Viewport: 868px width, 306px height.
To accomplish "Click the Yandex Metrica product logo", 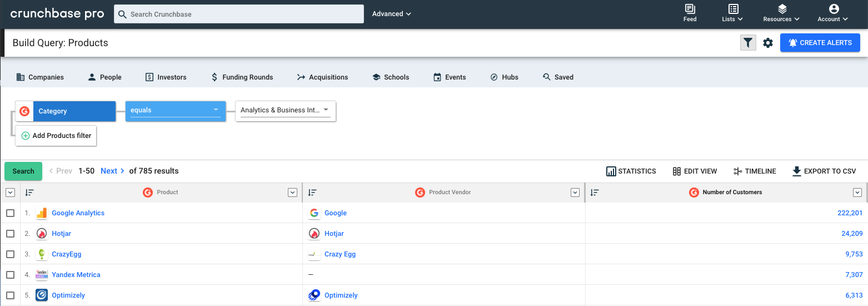I will tap(42, 275).
